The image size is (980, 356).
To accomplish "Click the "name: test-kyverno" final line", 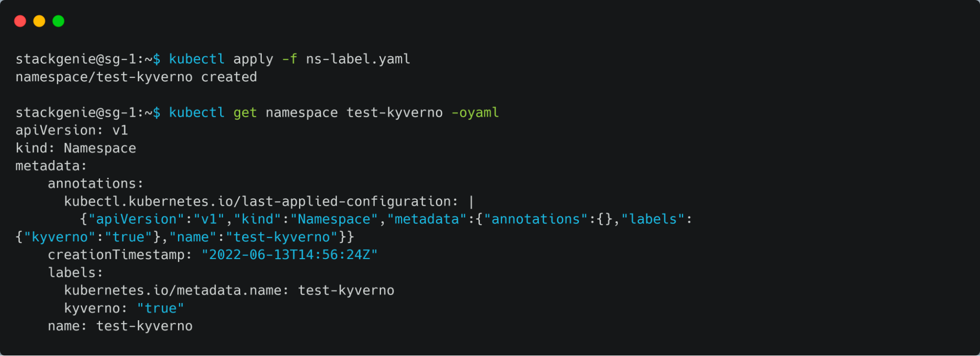I will click(120, 326).
